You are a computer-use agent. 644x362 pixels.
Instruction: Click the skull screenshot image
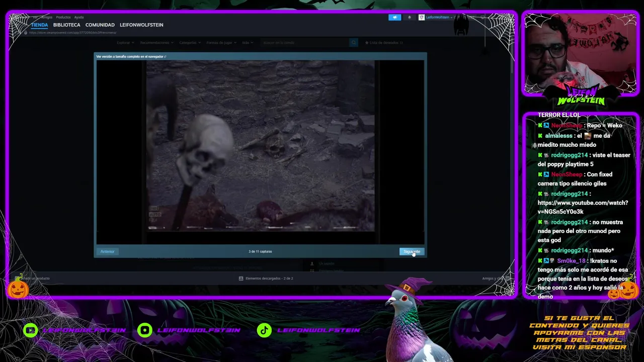click(x=261, y=146)
